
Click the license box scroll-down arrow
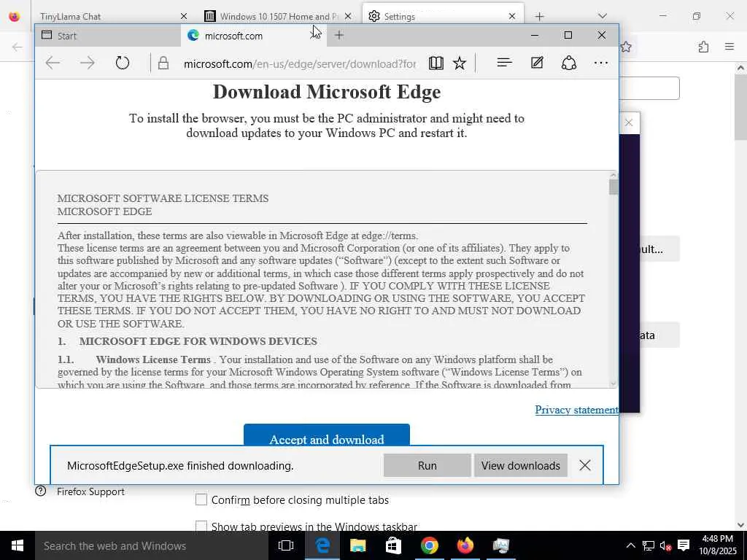tap(613, 383)
